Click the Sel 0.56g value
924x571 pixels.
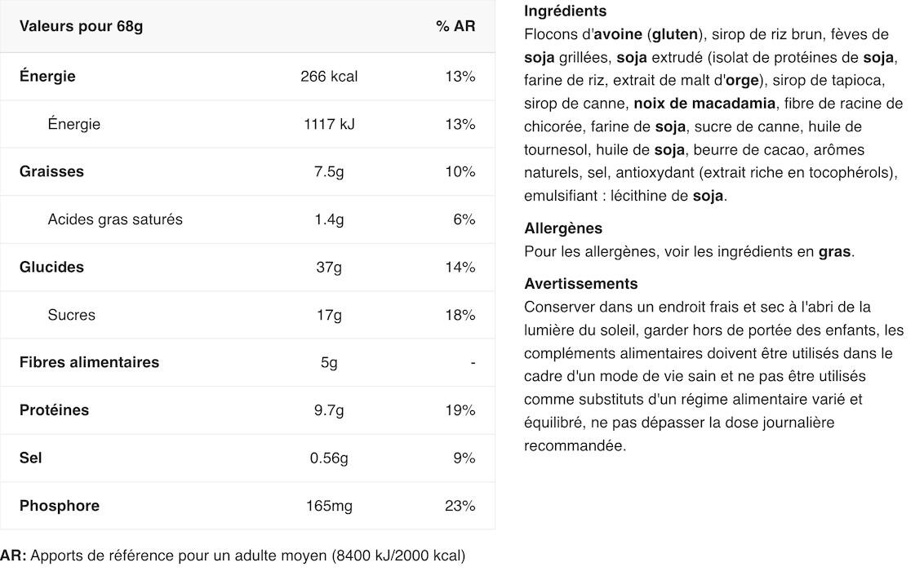329,458
